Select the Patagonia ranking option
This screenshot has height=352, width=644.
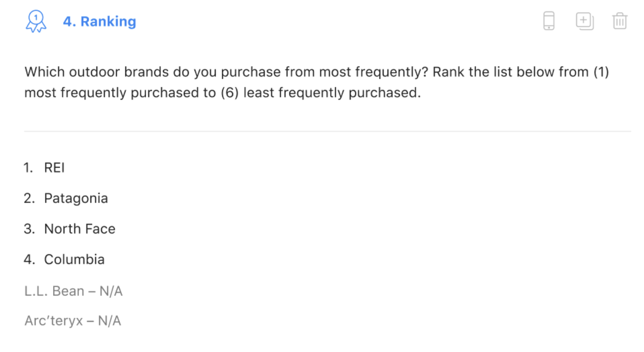tap(76, 198)
